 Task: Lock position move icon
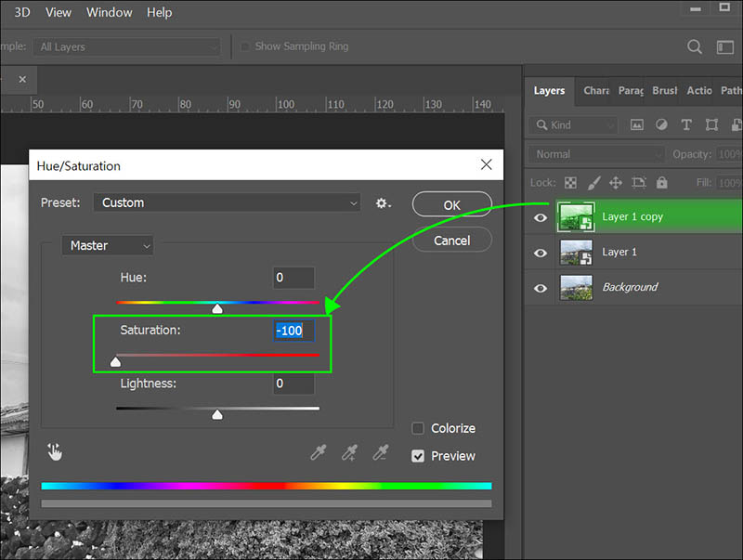tap(616, 182)
